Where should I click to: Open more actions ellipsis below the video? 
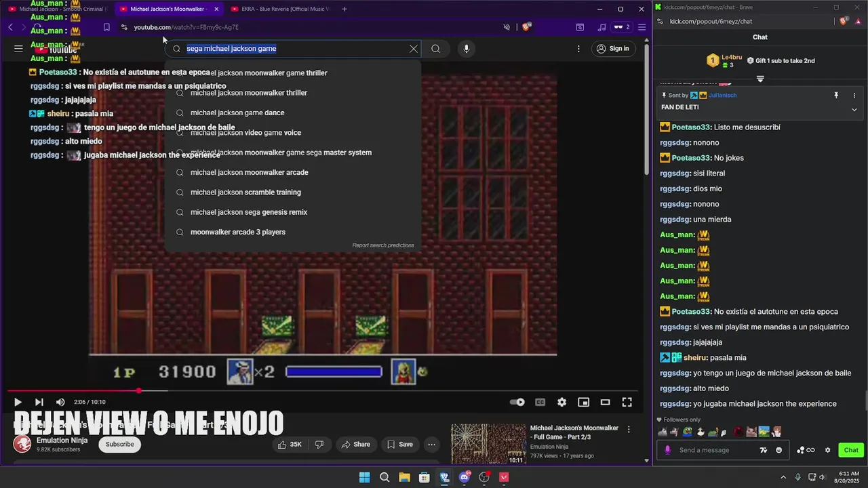[x=431, y=445]
